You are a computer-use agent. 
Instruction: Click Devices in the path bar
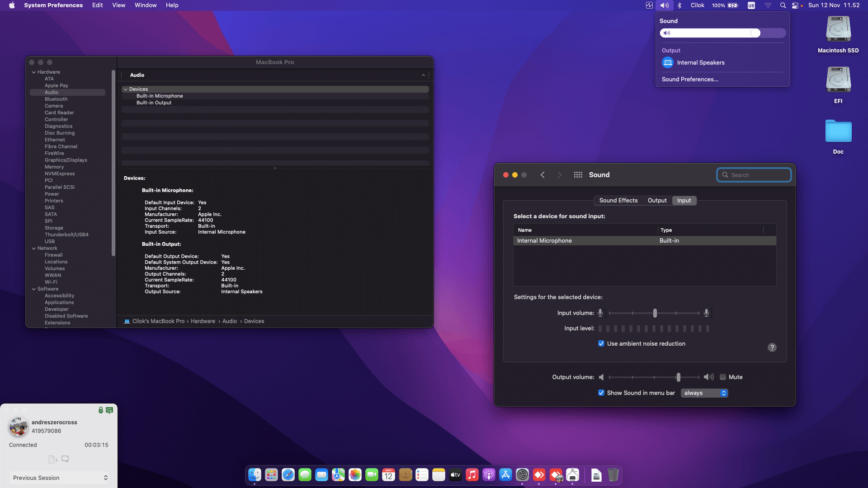(x=254, y=321)
